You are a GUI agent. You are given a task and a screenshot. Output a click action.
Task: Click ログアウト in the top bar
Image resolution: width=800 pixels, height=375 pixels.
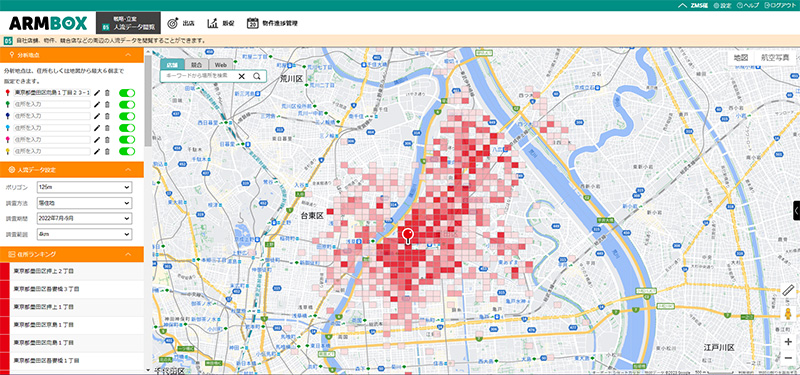click(x=780, y=6)
